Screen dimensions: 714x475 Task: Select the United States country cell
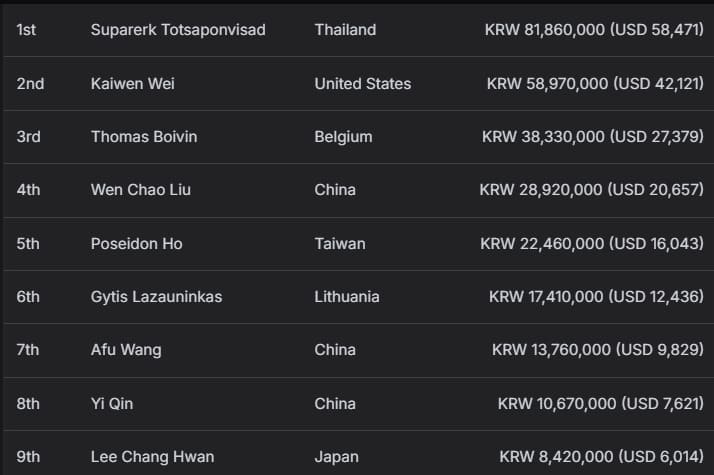362,84
